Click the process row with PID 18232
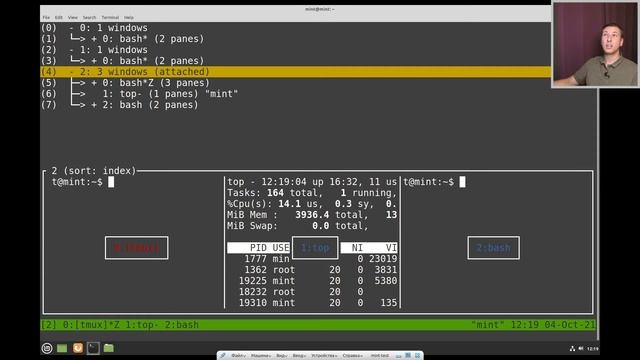 [x=312, y=292]
